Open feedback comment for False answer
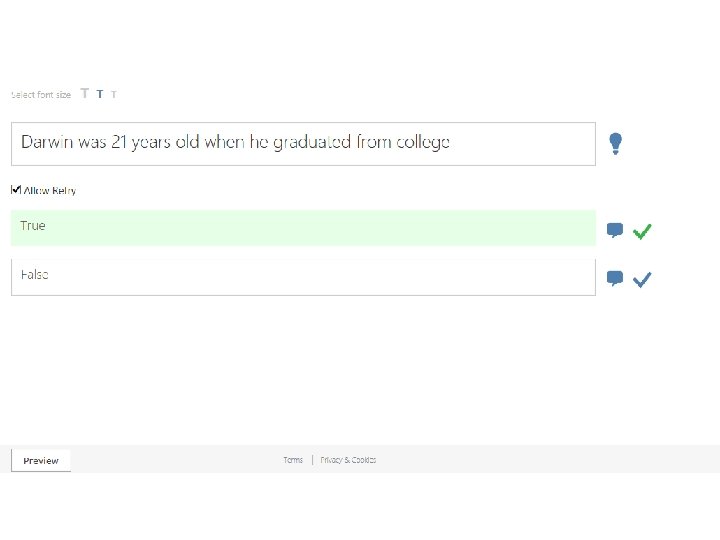This screenshot has width=720, height=540. click(x=615, y=279)
